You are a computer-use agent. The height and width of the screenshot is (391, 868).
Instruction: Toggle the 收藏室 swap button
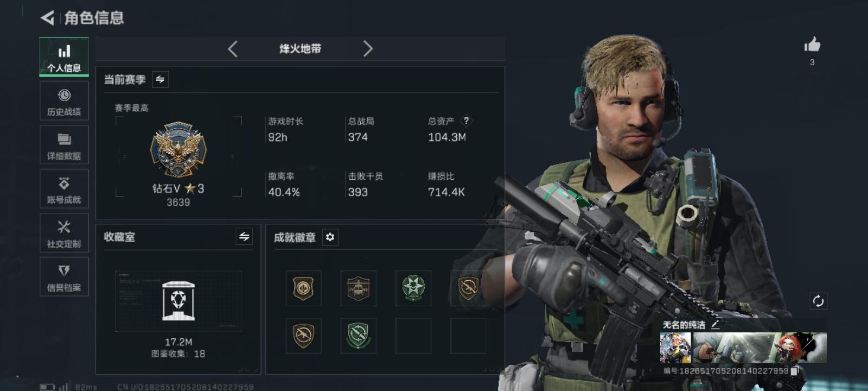coord(244,237)
